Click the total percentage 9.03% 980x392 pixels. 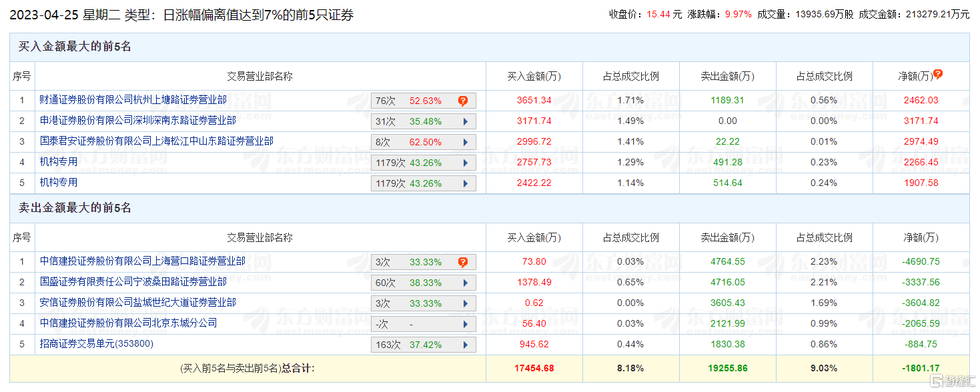[x=824, y=368]
